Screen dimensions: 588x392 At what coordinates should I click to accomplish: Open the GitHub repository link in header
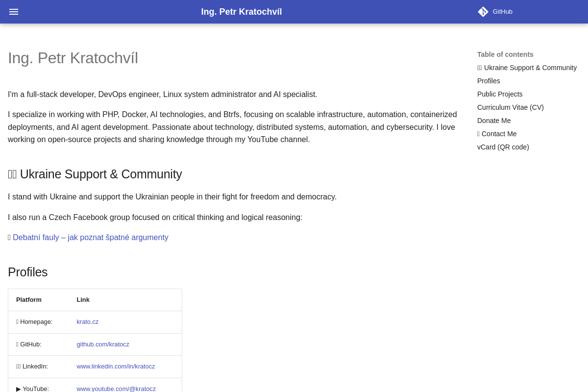pyautogui.click(x=502, y=12)
